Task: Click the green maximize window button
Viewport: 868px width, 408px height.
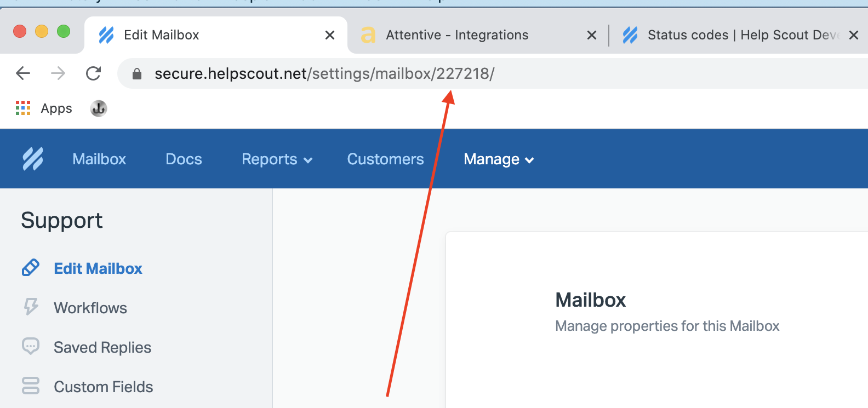Action: [64, 31]
